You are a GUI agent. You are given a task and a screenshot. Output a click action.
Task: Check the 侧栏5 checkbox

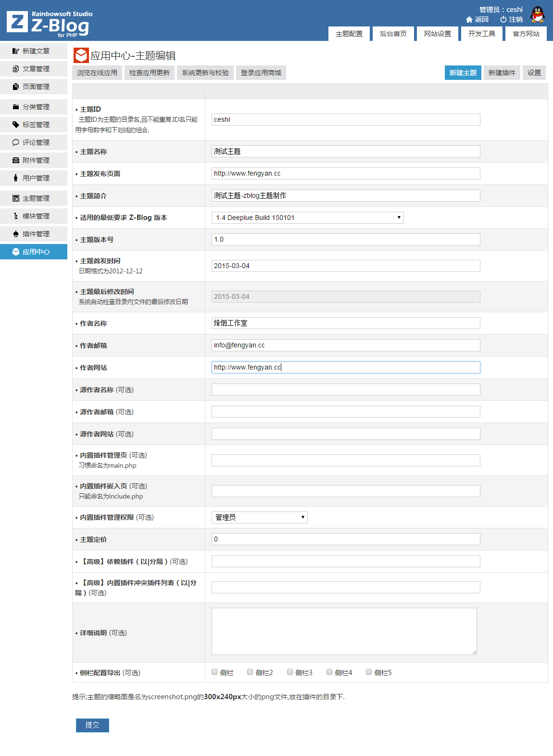[369, 672]
